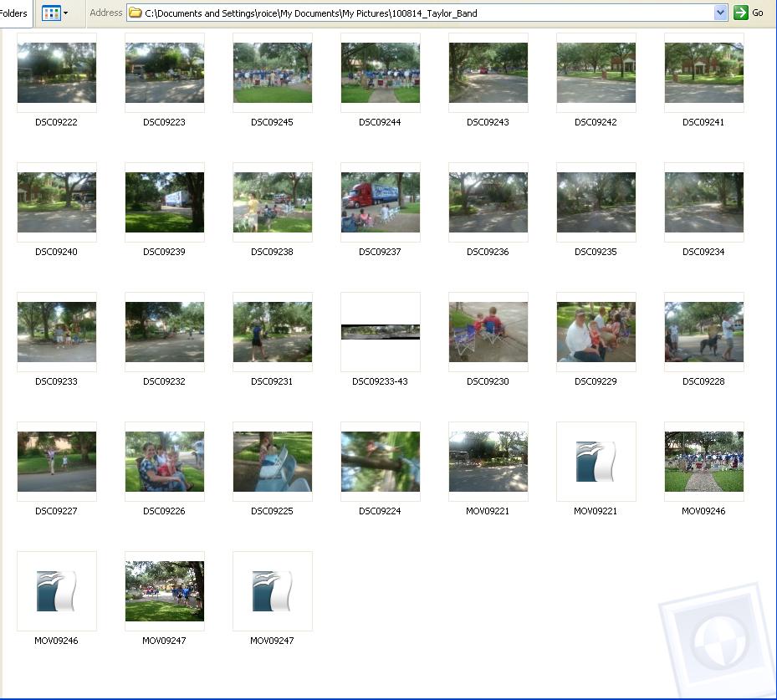Select thumbnail DSC09232
Viewport: 777px width, 700px height.
165,332
